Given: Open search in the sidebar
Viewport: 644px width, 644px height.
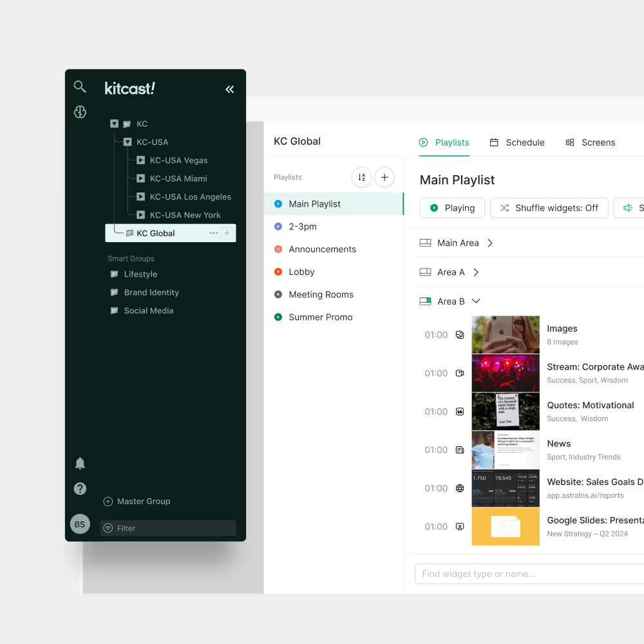Looking at the screenshot, I should (x=80, y=86).
